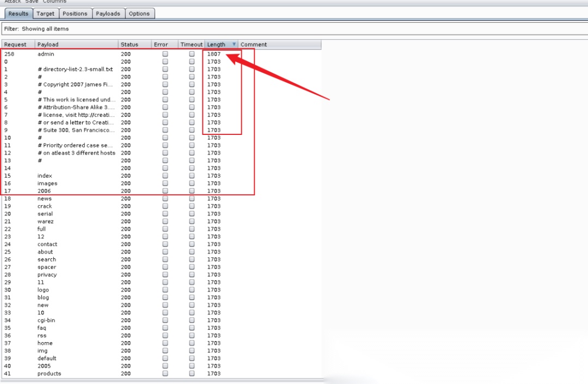Select the rss payload row
588x384 pixels.
click(x=162, y=336)
